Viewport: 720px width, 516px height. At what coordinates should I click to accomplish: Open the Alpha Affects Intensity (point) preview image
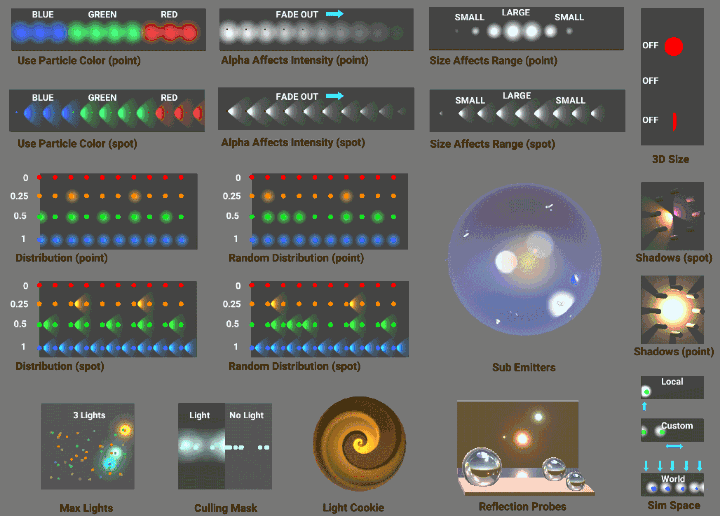coord(316,29)
